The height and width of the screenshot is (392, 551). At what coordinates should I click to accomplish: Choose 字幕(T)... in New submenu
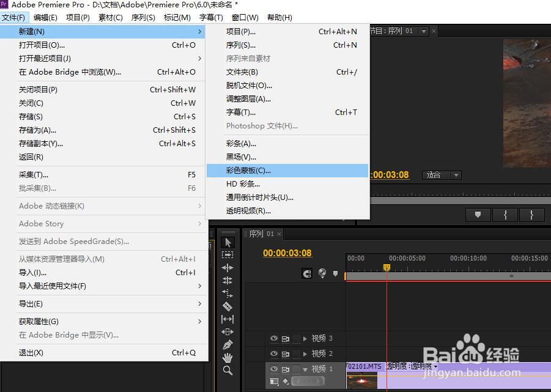[x=287, y=113]
